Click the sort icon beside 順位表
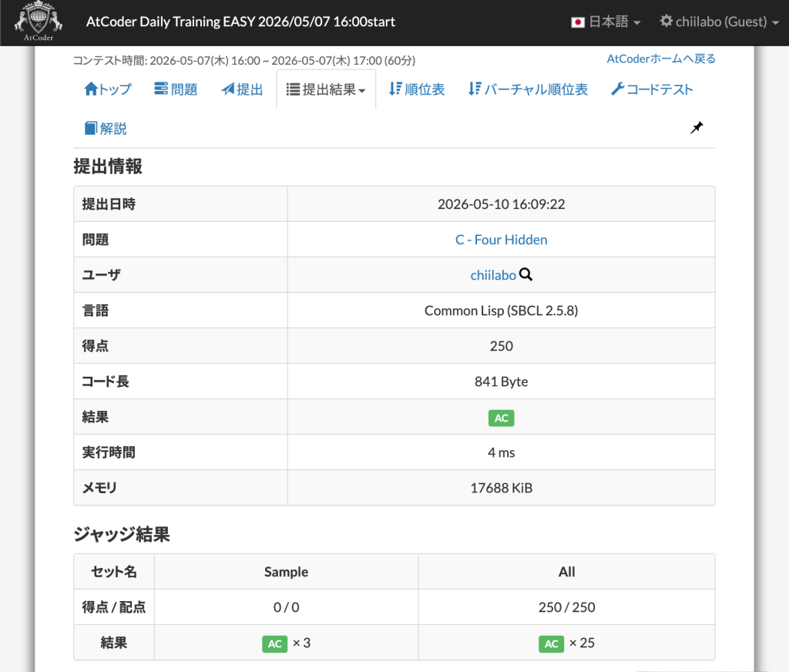This screenshot has height=672, width=789. click(x=395, y=89)
